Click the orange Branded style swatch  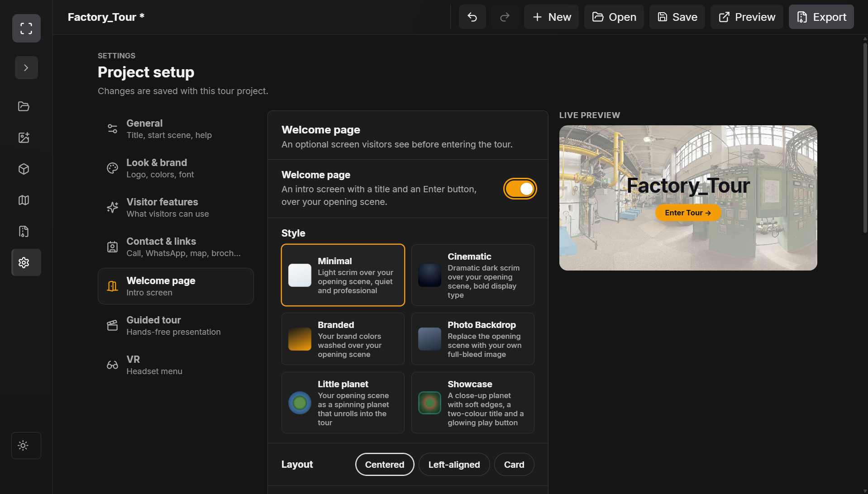[300, 339]
